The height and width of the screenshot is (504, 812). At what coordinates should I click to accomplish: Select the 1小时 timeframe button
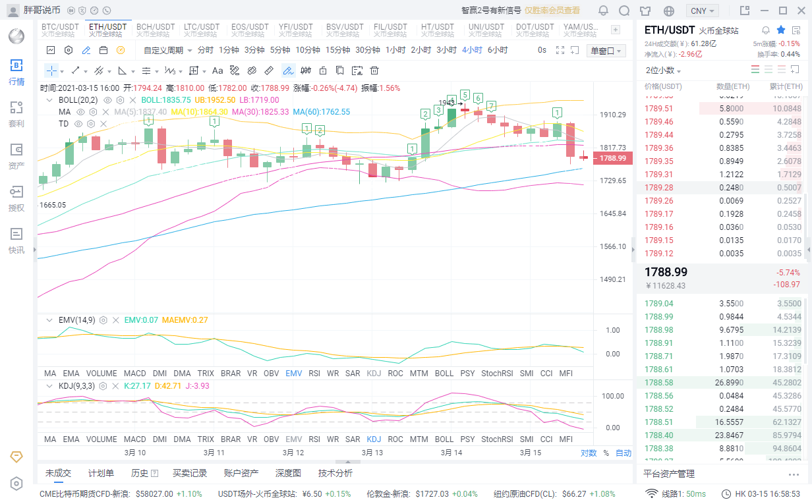tap(395, 50)
